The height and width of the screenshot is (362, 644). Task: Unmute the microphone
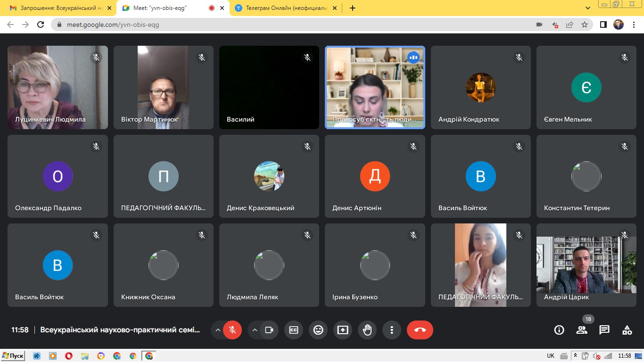pos(232,330)
